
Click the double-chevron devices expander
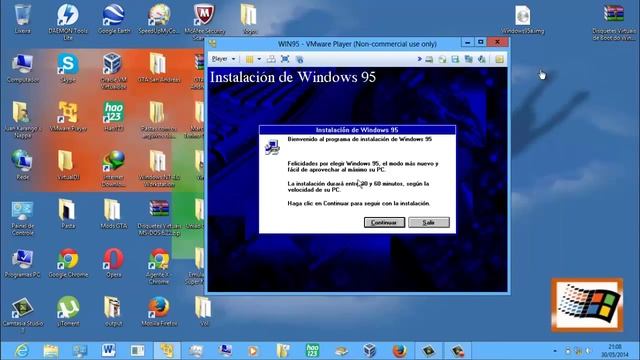pyautogui.click(x=419, y=59)
